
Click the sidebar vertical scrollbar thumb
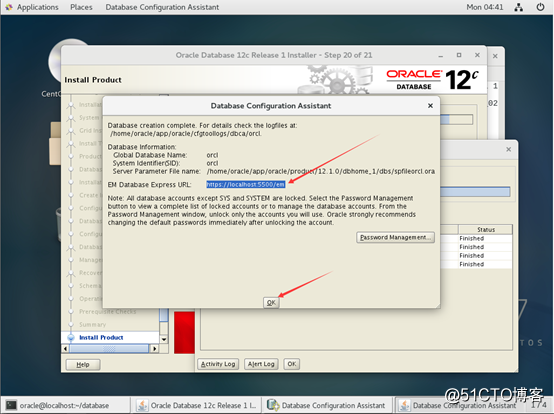pyautogui.click(x=164, y=315)
